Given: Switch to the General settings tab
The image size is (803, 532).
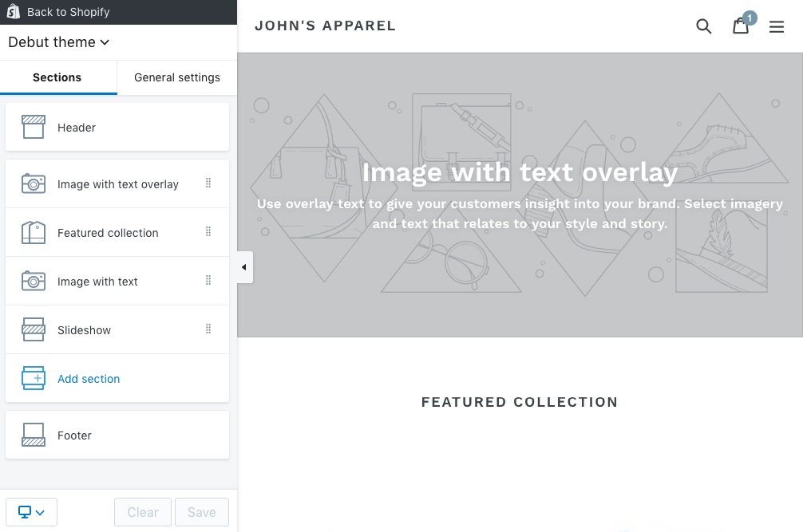Looking at the screenshot, I should tap(176, 77).
